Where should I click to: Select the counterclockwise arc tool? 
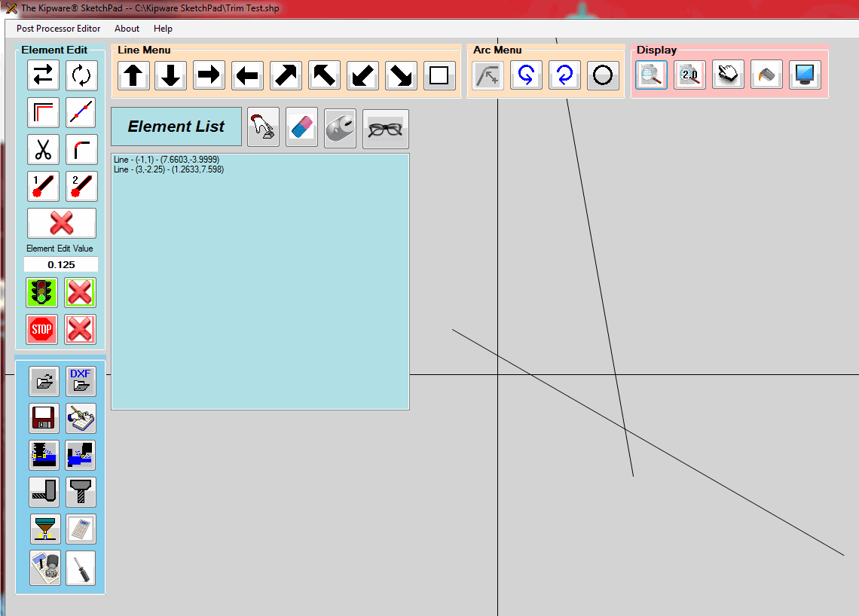click(526, 75)
